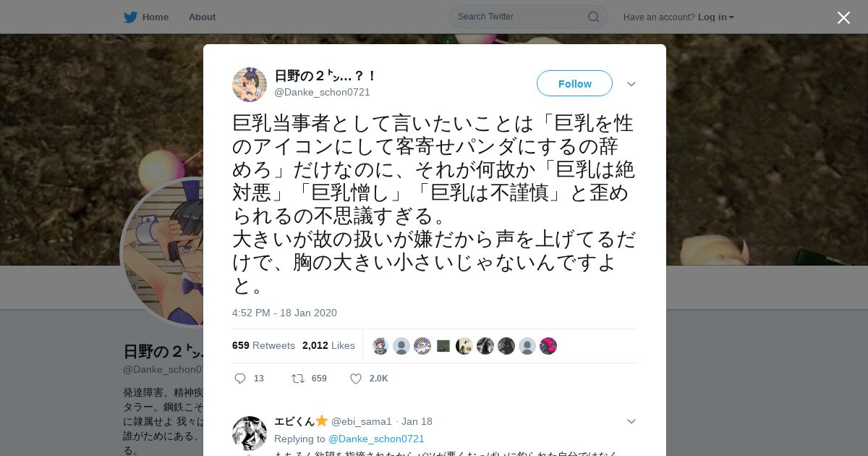Screen dimensions: 868x456
Task: Close the tweet overlay with X
Action: pos(843,17)
